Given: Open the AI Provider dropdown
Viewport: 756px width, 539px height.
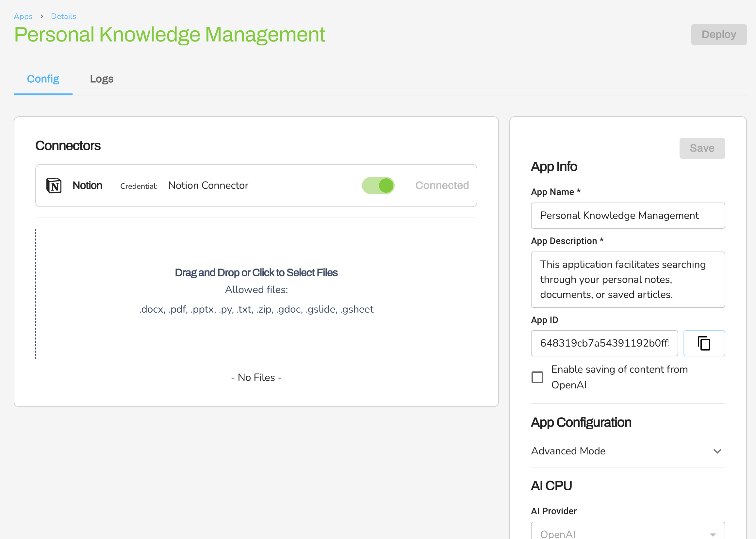Looking at the screenshot, I should (628, 532).
